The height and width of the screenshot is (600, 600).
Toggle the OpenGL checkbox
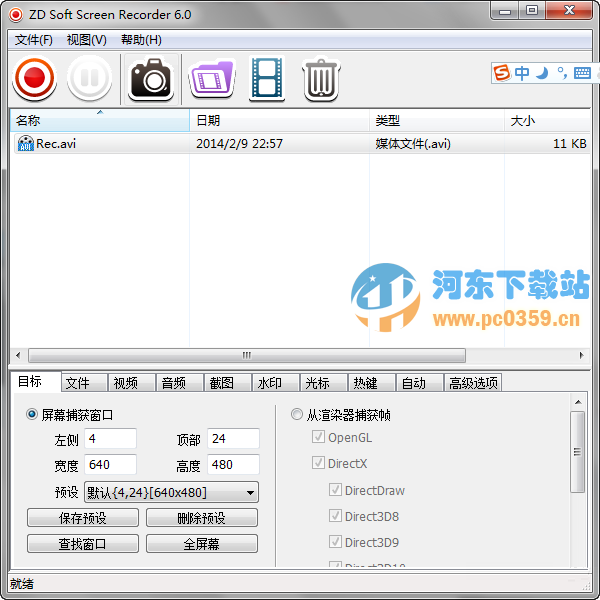pyautogui.click(x=318, y=437)
